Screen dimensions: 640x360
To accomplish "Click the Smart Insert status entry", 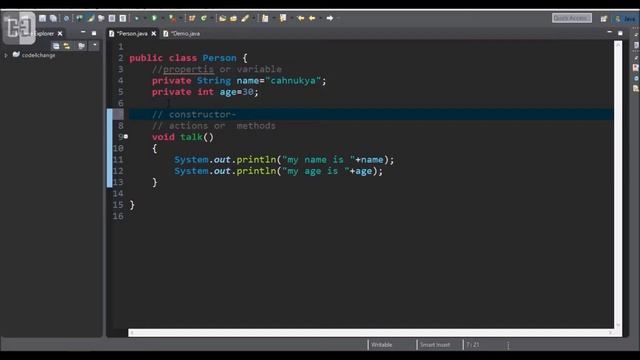I will coord(435,345).
